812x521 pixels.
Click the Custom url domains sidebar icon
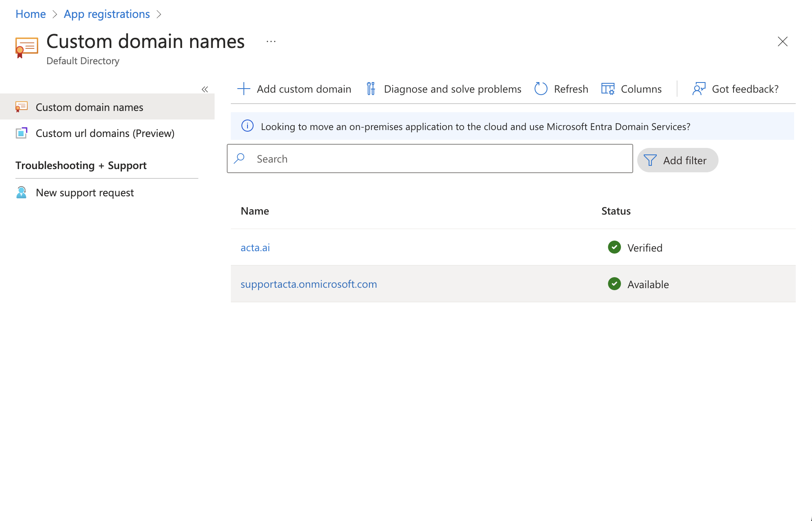pyautogui.click(x=22, y=133)
